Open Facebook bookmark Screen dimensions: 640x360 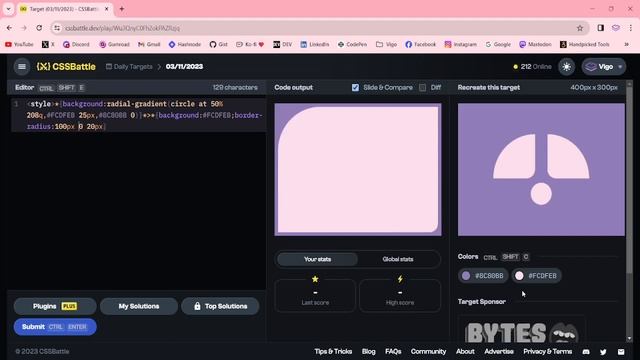coord(421,44)
